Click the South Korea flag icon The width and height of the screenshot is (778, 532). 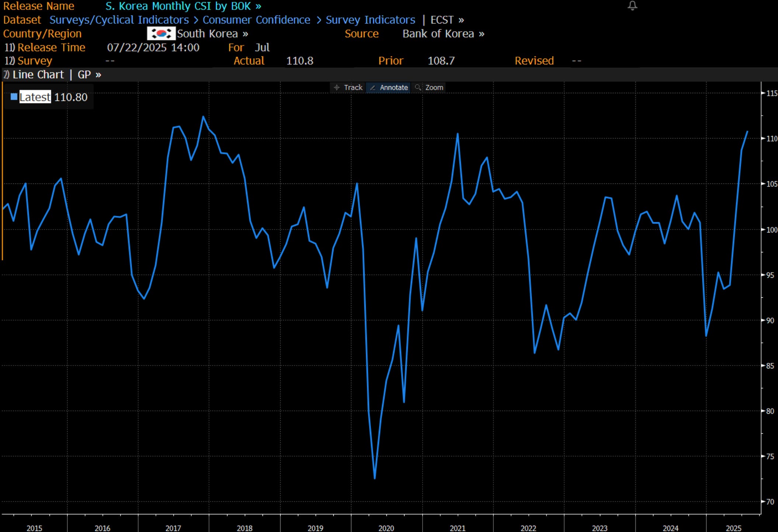pyautogui.click(x=161, y=34)
